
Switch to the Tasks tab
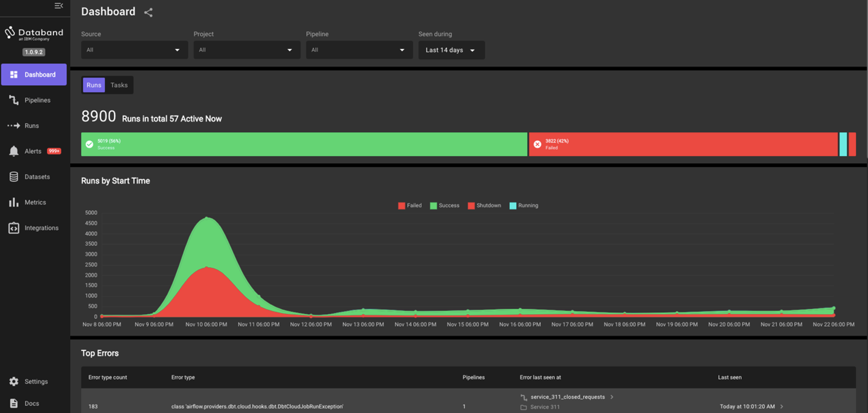point(119,85)
